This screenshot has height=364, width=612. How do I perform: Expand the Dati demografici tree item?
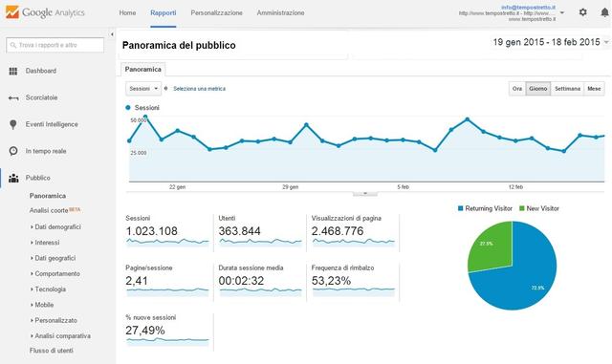click(x=55, y=226)
